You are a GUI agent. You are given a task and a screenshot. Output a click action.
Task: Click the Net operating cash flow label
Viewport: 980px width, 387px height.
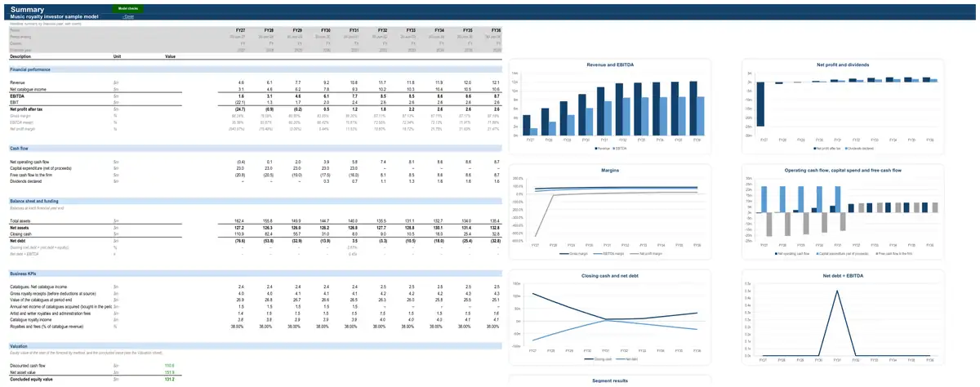tap(29, 162)
